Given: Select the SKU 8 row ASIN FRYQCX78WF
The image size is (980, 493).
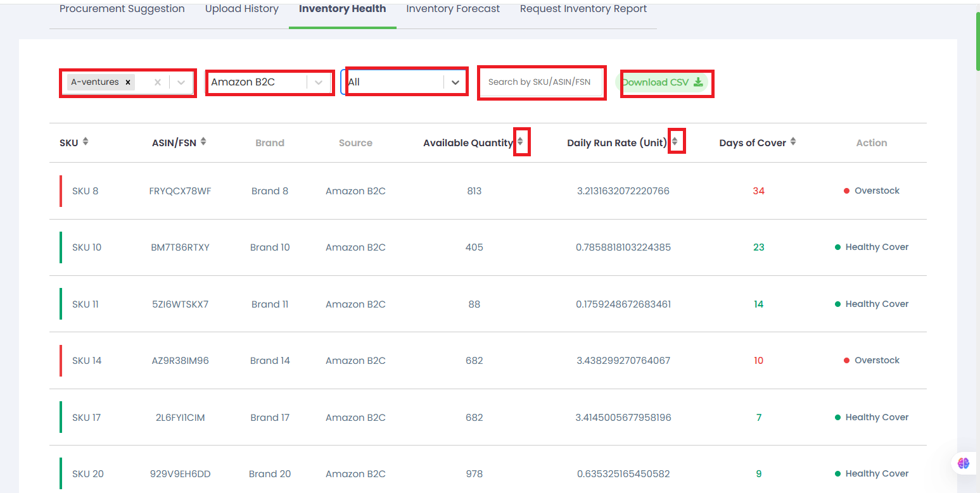Looking at the screenshot, I should click(x=180, y=191).
